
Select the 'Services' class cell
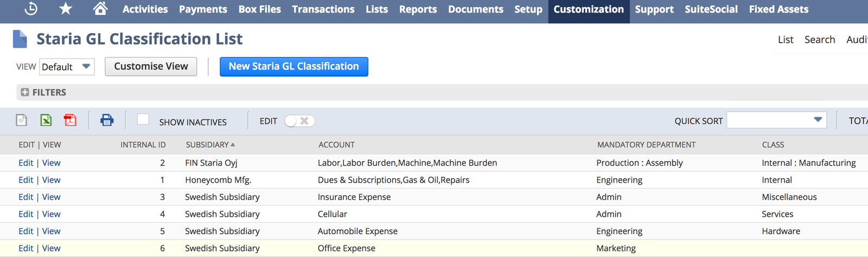tap(777, 214)
